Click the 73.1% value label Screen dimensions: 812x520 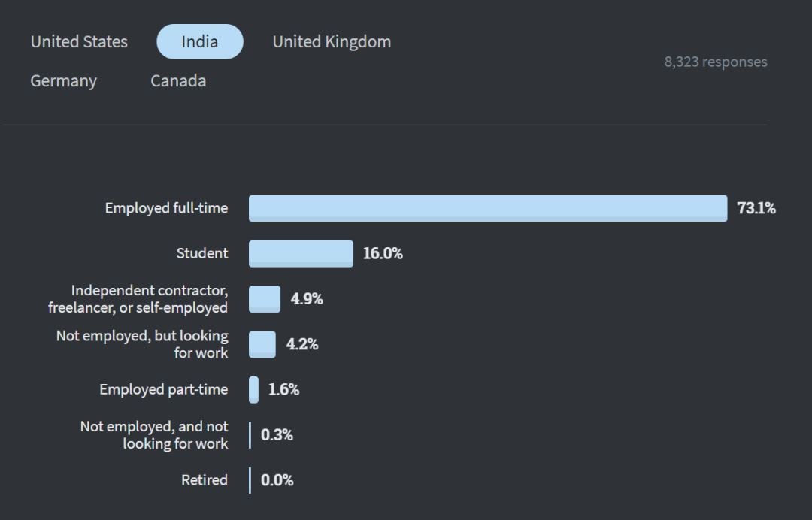point(756,208)
